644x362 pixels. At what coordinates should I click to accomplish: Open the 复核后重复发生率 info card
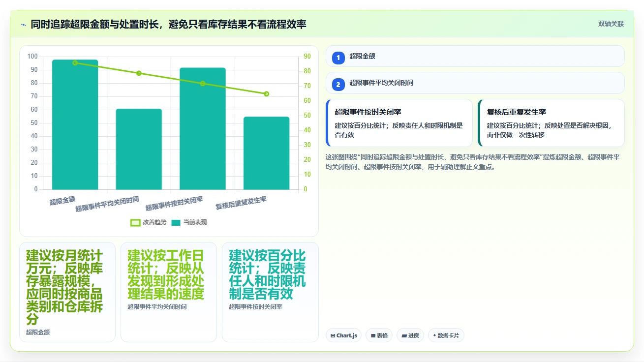coord(551,123)
